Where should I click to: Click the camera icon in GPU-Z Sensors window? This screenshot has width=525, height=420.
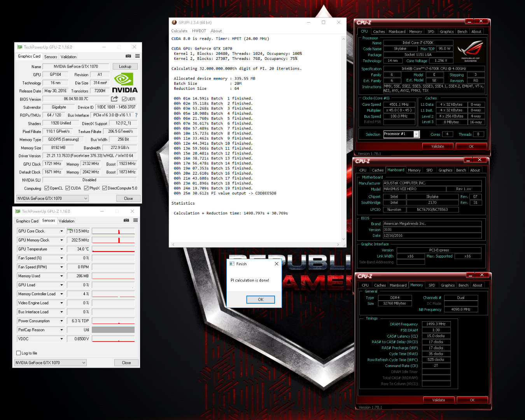[x=126, y=220]
